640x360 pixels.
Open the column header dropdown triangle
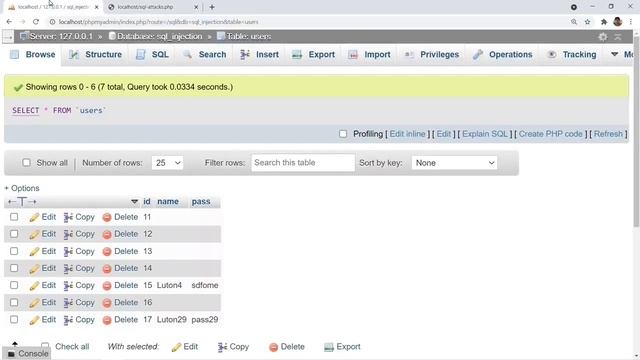134,202
